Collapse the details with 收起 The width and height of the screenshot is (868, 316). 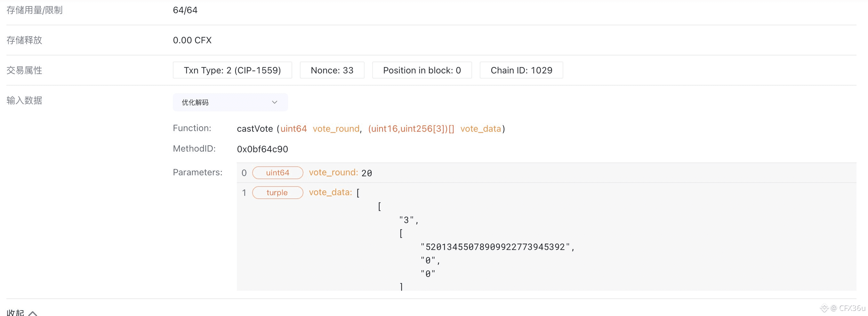point(15,312)
